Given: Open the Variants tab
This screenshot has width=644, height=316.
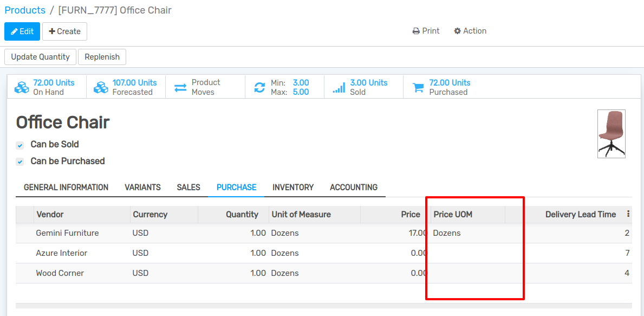Looking at the screenshot, I should tap(142, 187).
